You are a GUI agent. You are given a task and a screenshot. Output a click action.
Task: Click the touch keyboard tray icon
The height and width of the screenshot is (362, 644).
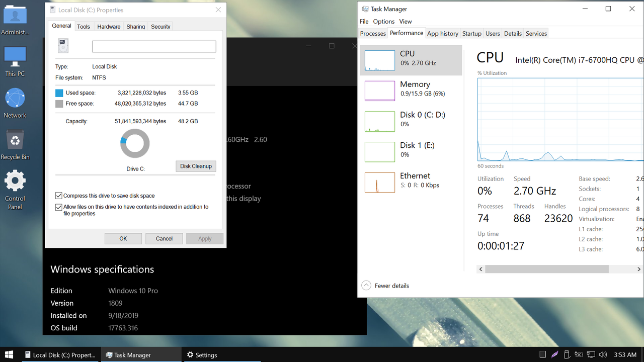tap(542, 354)
